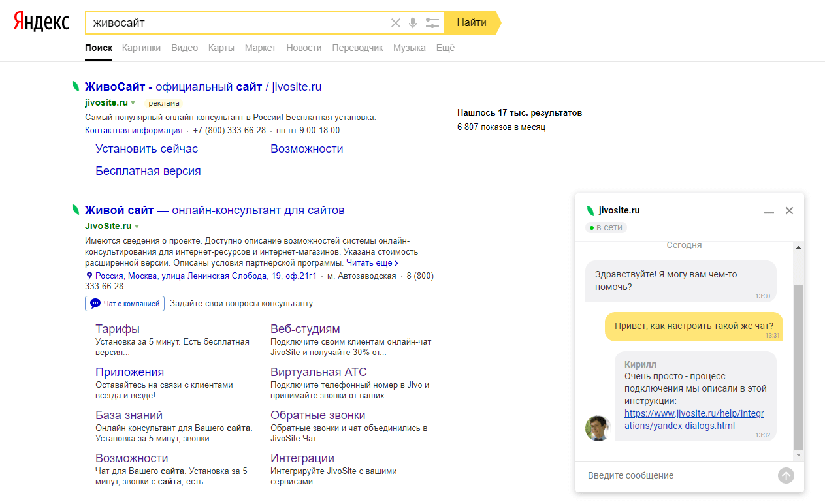Open the Музыка tab
This screenshot has width=825, height=504.
410,48
